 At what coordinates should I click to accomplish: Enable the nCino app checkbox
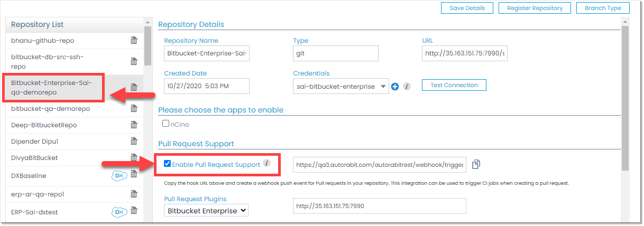[x=166, y=124]
